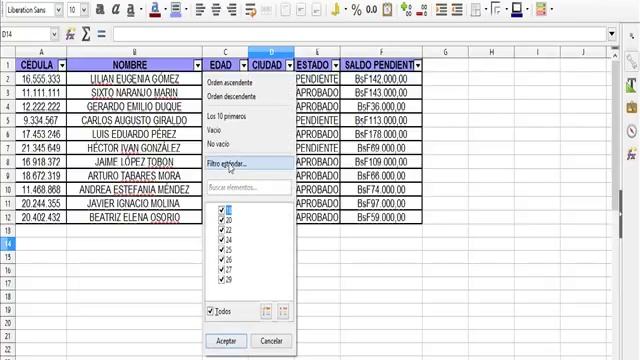This screenshot has width=640, height=360.
Task: Delete a decimal place
Action: point(422,9)
